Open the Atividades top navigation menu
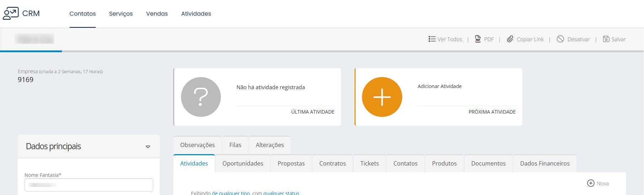 tap(196, 14)
